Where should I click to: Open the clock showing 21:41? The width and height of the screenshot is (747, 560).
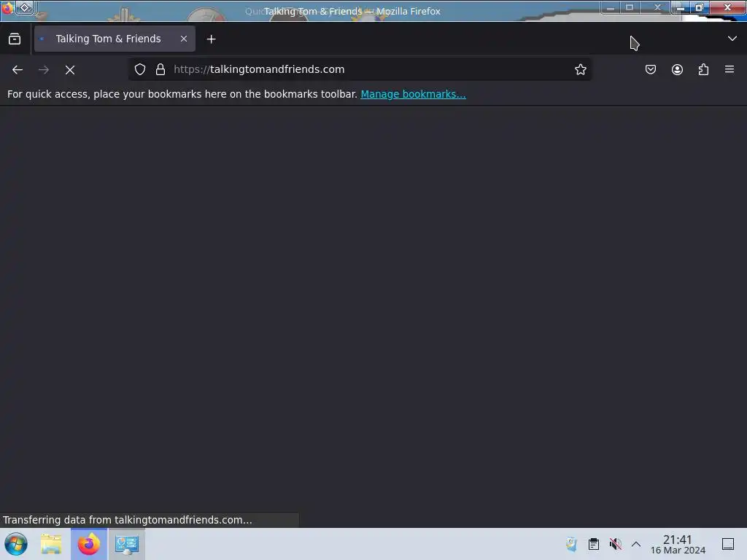pos(678,544)
